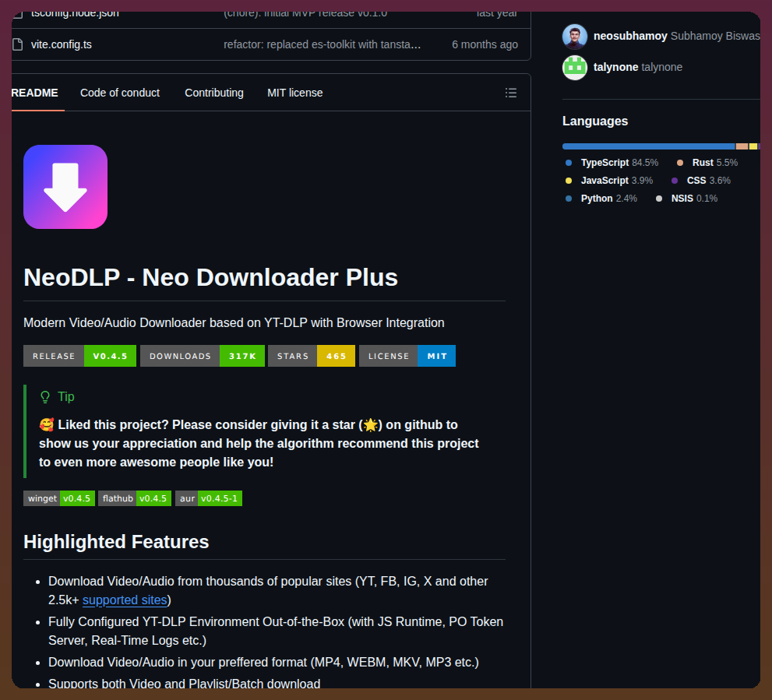
Task: Open the Rust 5.5% language link
Action: point(707,163)
